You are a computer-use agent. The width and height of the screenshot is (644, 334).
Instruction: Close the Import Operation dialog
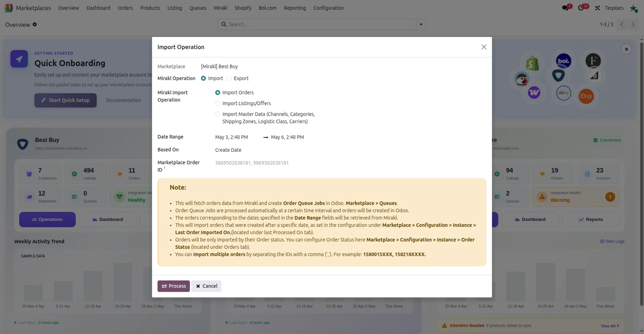click(484, 47)
